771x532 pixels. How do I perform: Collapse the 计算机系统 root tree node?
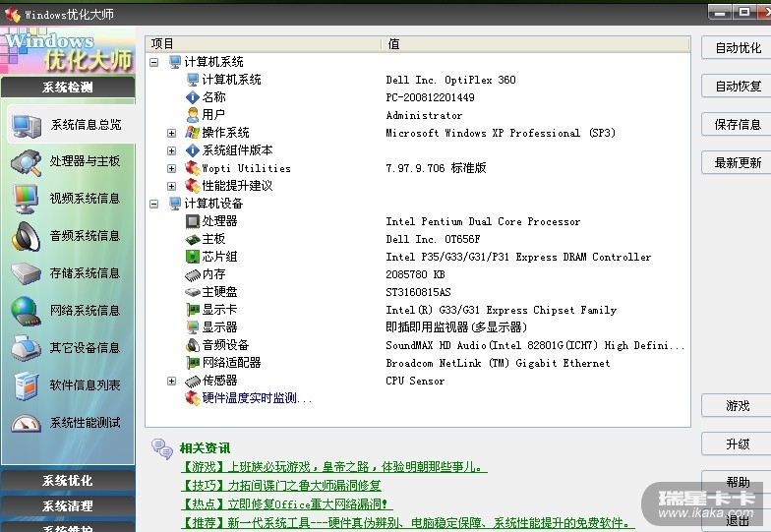(x=153, y=62)
